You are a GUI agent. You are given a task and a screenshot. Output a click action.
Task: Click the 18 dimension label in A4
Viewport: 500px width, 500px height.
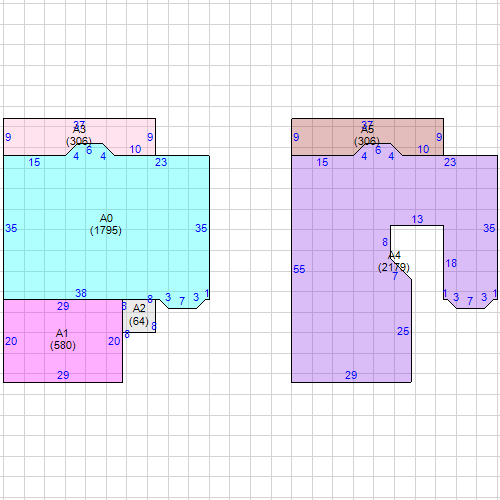click(x=451, y=263)
